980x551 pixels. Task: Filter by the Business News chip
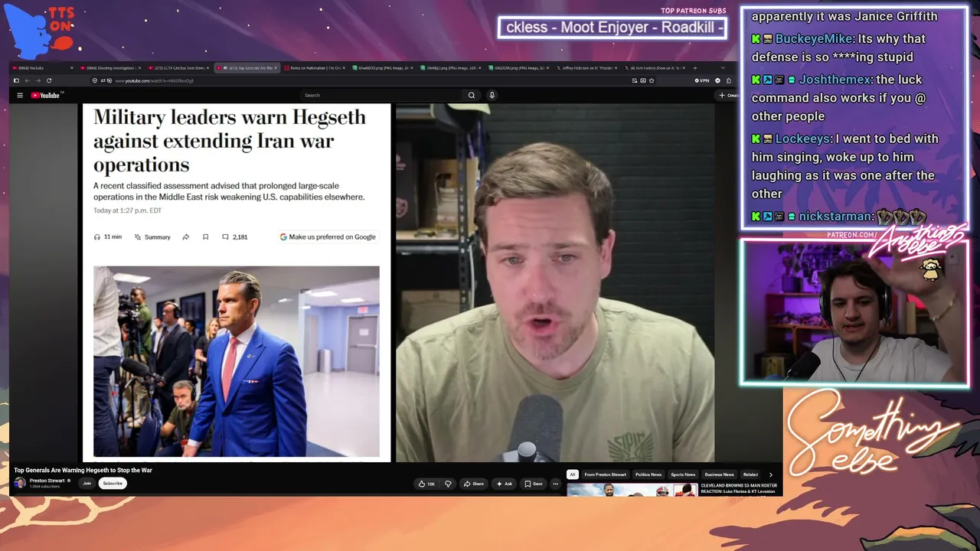pos(719,474)
